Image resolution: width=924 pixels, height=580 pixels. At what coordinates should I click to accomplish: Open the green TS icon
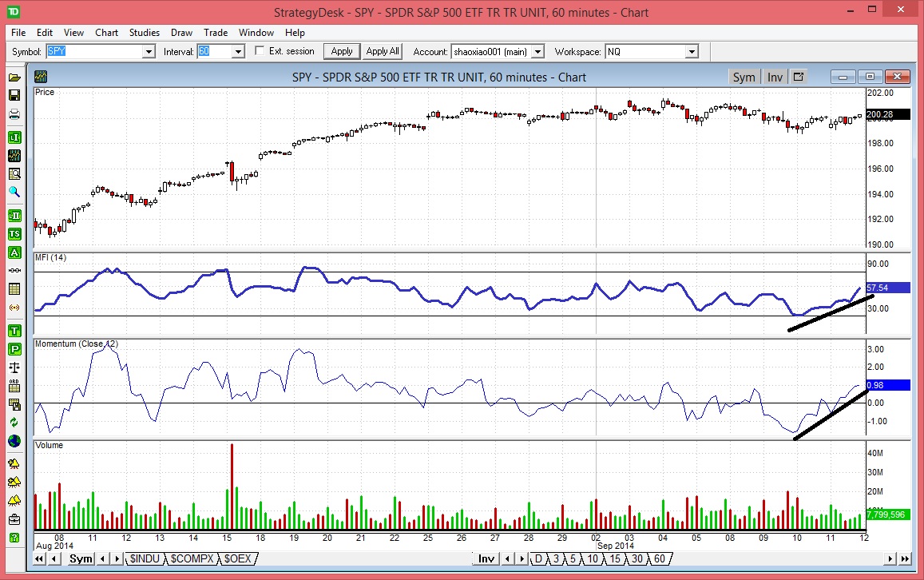[14, 234]
